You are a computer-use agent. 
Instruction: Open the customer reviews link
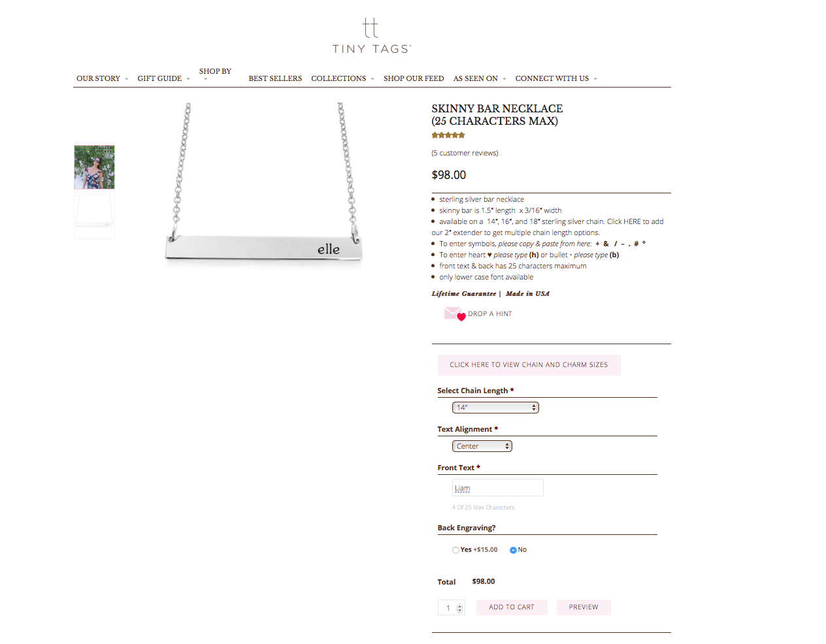465,153
